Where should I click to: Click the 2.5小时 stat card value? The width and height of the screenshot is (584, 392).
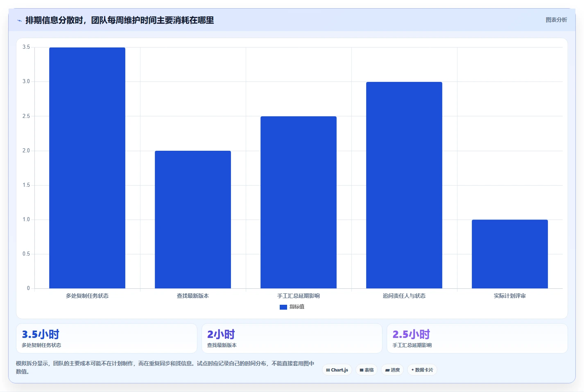click(x=411, y=334)
